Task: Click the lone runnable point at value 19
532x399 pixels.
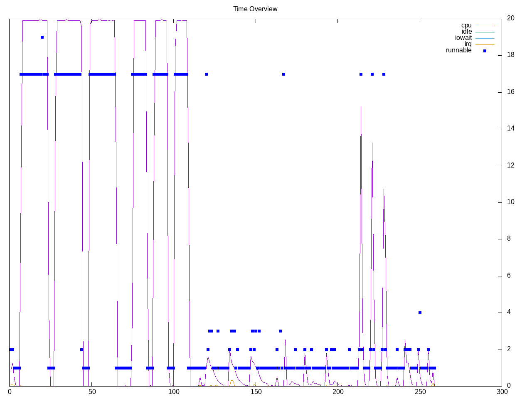Action: [x=42, y=37]
